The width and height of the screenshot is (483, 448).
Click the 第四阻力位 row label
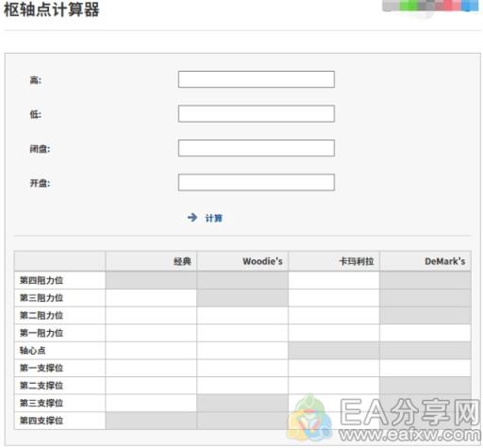[x=42, y=280]
